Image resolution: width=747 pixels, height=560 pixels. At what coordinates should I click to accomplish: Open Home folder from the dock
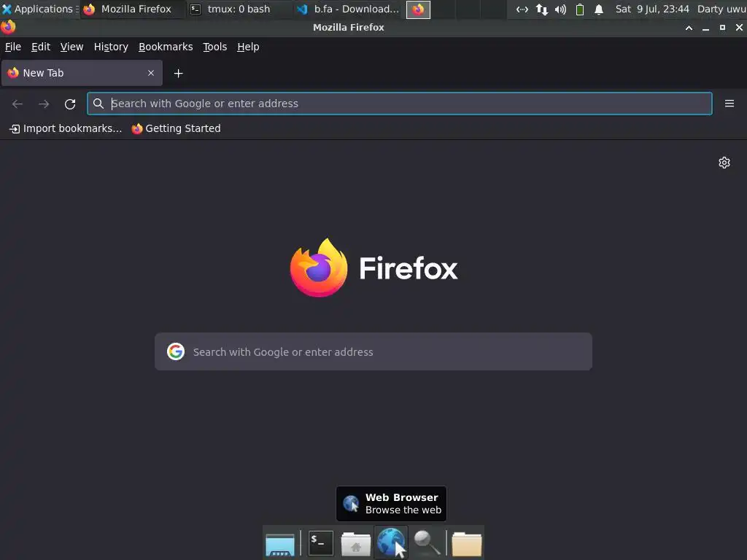click(356, 544)
